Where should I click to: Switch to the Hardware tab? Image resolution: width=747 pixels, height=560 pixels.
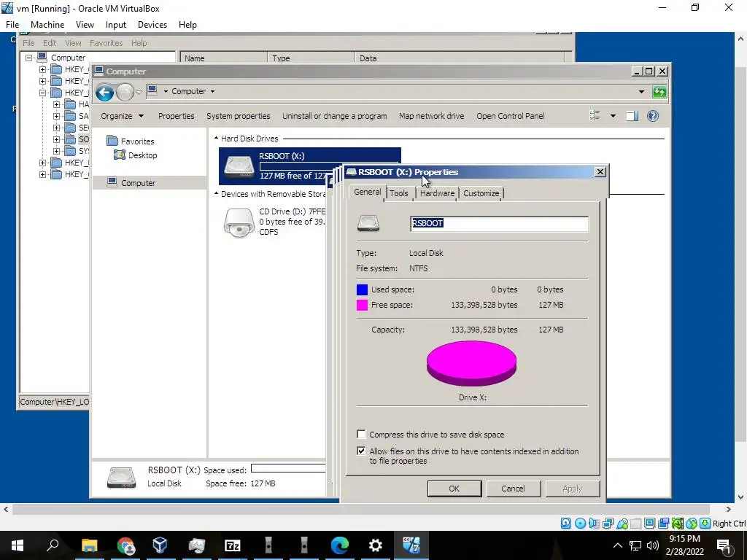click(437, 193)
